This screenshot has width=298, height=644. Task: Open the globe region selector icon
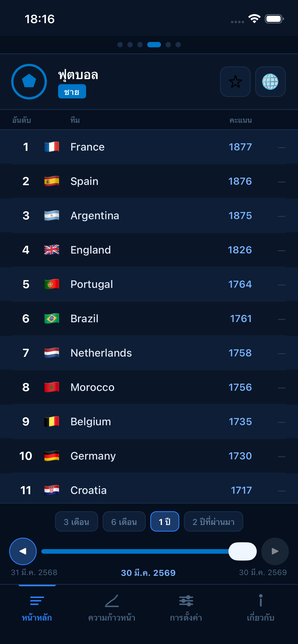[x=270, y=82]
